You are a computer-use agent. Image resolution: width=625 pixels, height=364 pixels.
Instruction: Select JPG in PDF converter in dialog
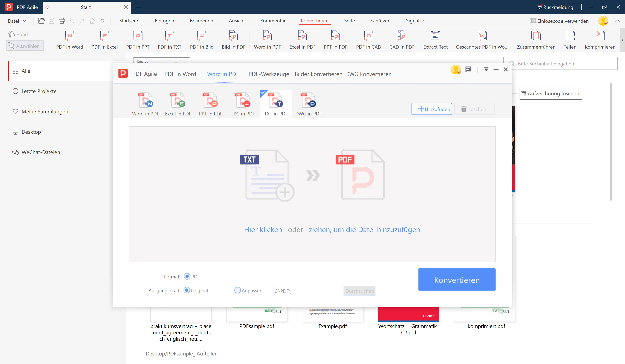point(243,104)
